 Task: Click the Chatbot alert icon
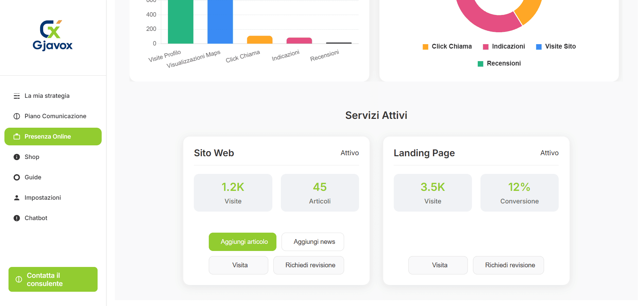pos(16,218)
